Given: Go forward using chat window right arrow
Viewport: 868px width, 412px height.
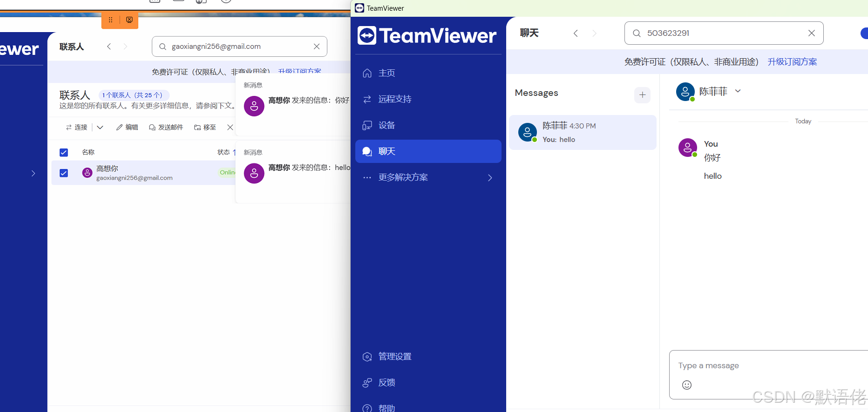Looking at the screenshot, I should [x=594, y=33].
